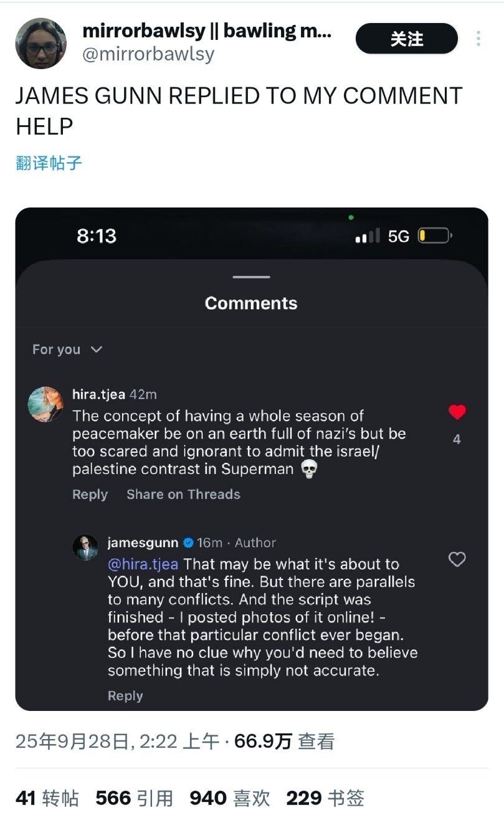Tap jamesgunn's small profile avatar

tap(85, 547)
